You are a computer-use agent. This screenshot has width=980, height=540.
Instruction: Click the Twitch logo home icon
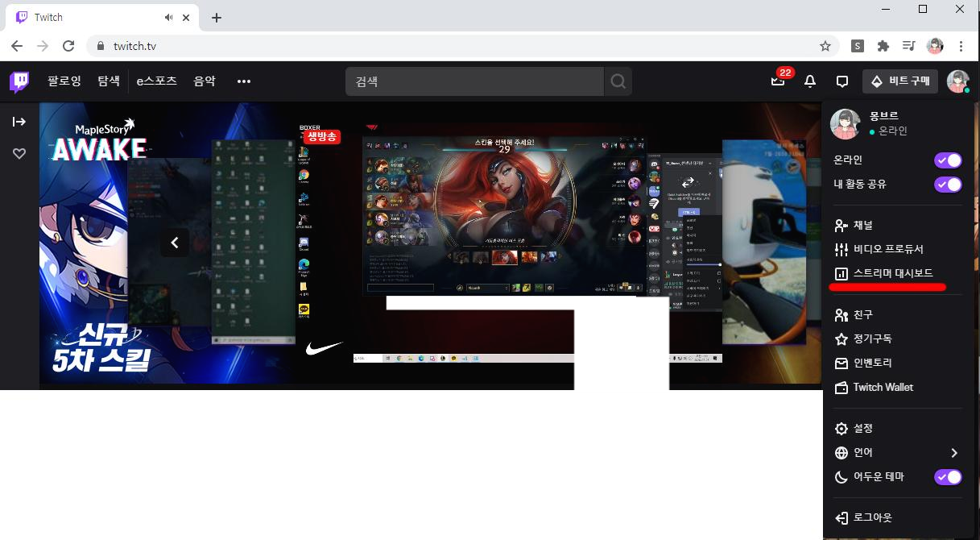19,81
